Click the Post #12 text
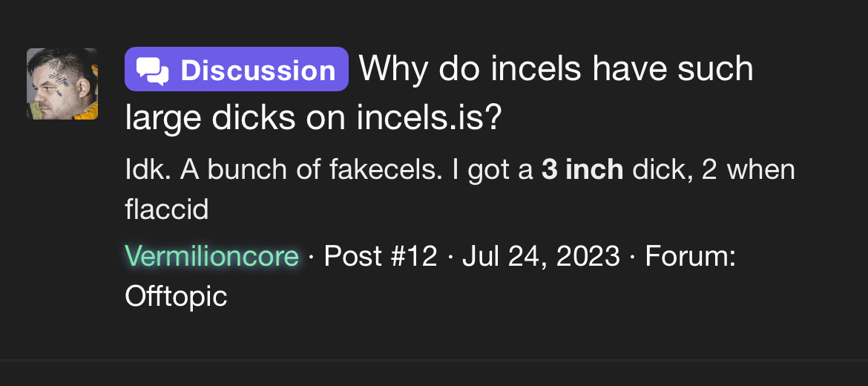Image resolution: width=868 pixels, height=386 pixels. click(x=381, y=256)
